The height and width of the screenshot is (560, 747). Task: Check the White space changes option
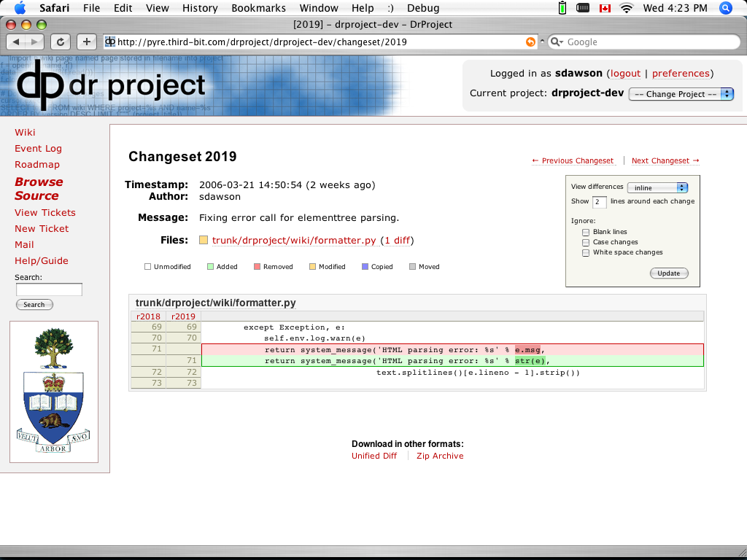coord(586,252)
